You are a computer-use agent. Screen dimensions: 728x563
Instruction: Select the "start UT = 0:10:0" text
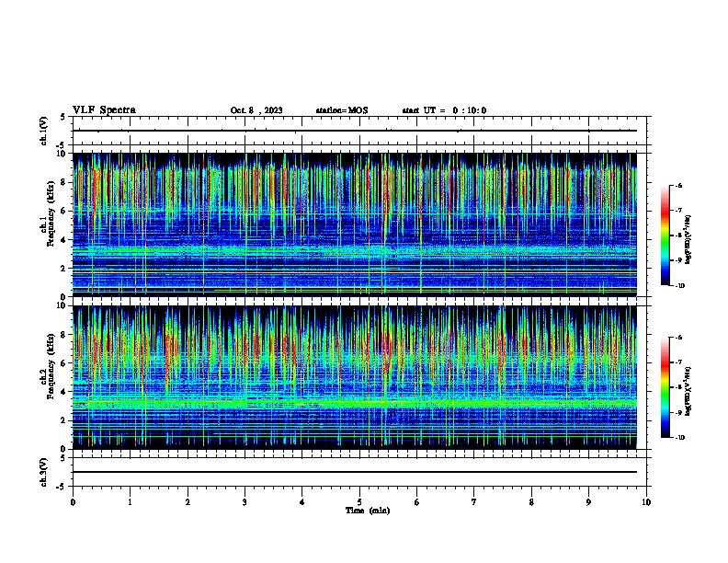point(444,110)
